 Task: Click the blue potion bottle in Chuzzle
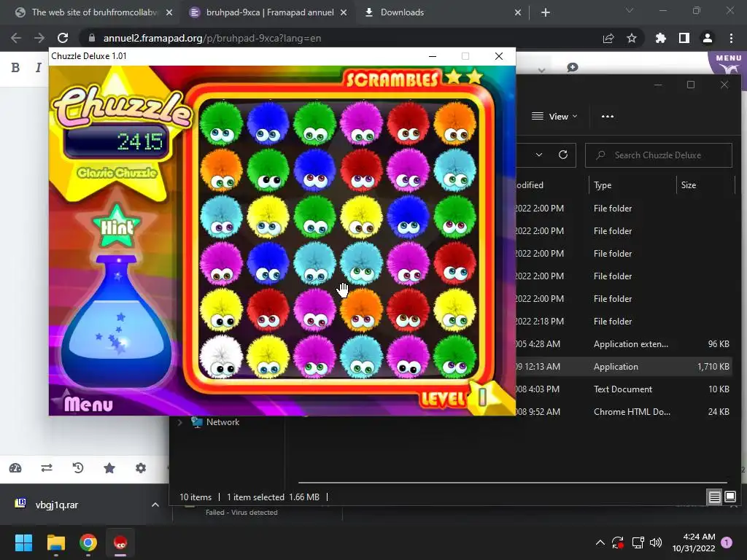(117, 322)
